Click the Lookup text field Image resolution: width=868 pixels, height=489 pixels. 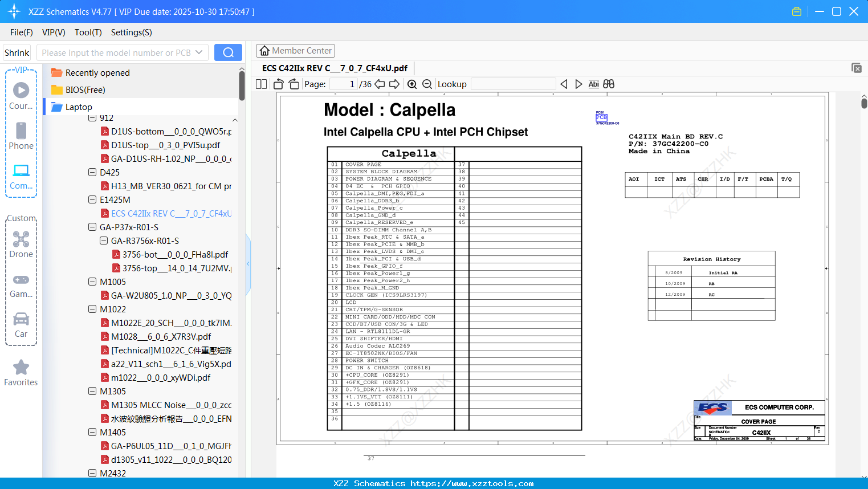point(514,84)
